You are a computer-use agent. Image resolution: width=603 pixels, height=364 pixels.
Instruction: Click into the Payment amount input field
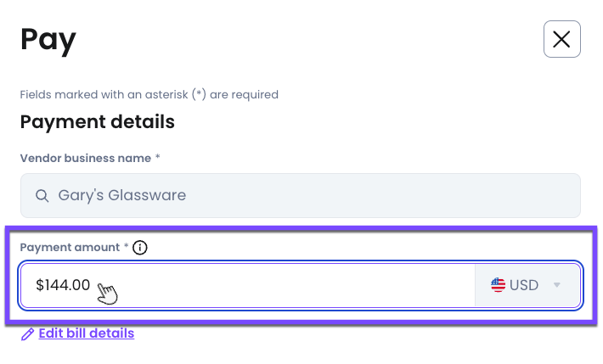point(255,285)
